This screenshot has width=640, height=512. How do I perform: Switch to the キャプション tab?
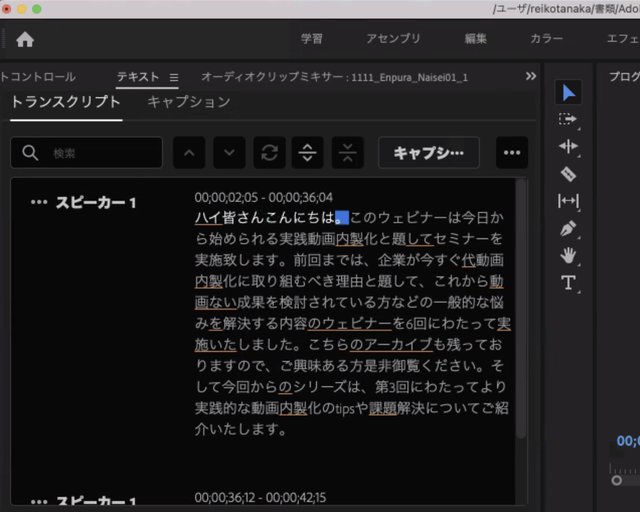188,102
